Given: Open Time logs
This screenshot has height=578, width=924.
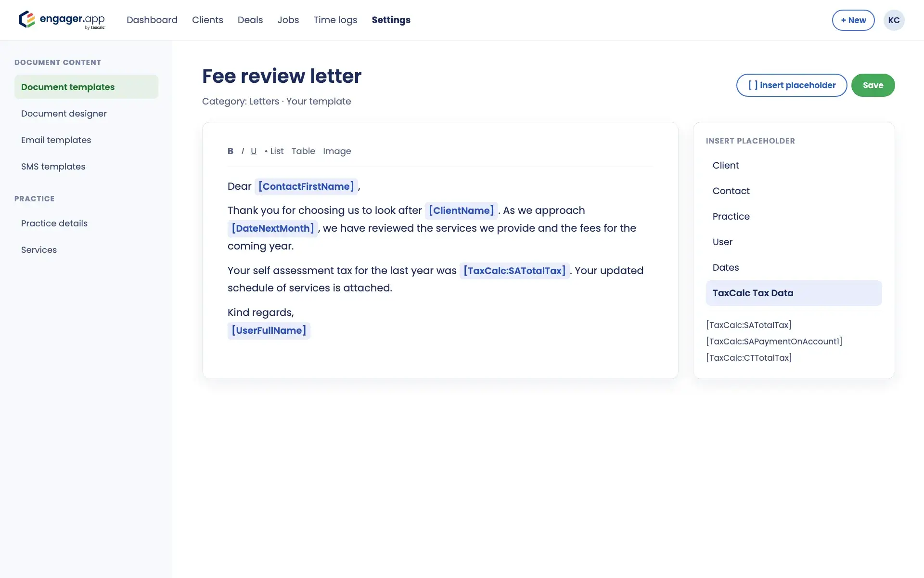Looking at the screenshot, I should point(335,20).
